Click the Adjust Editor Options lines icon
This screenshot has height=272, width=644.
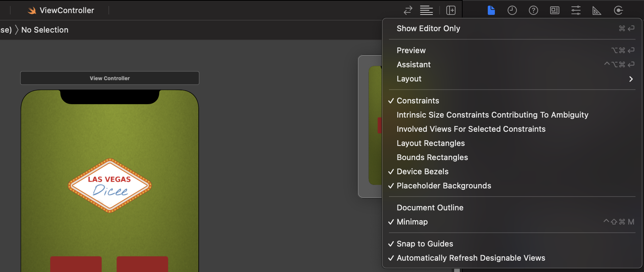point(426,10)
